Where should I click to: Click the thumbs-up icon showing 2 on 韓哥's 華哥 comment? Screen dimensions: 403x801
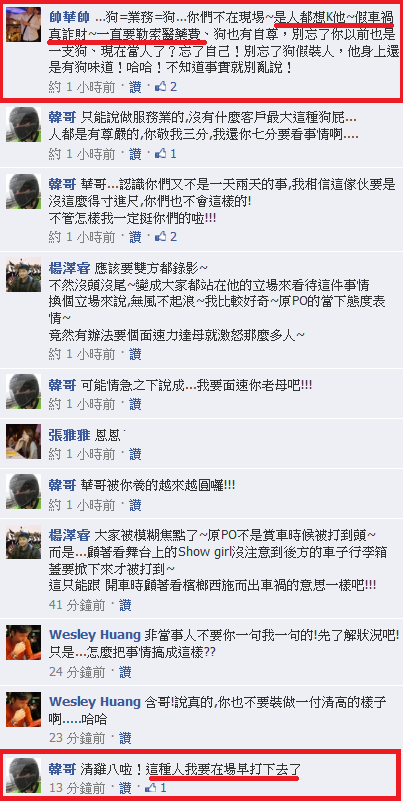(x=160, y=237)
